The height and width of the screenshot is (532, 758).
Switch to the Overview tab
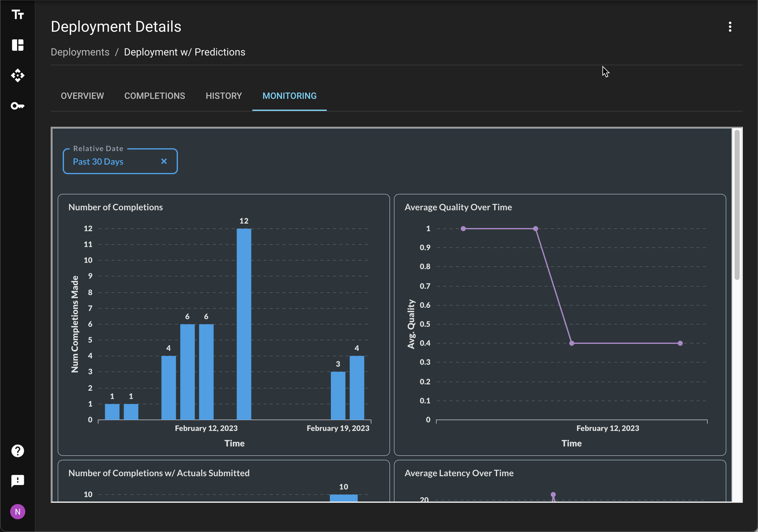point(82,96)
